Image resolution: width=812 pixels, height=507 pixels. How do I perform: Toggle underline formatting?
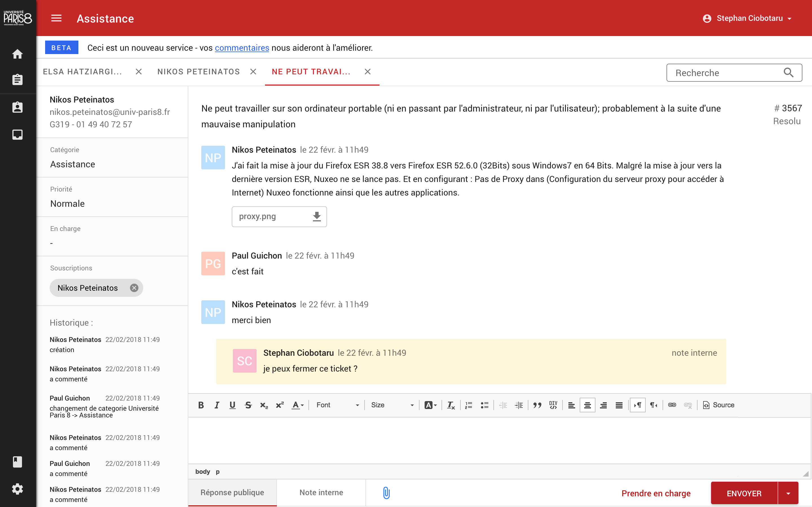pos(232,405)
